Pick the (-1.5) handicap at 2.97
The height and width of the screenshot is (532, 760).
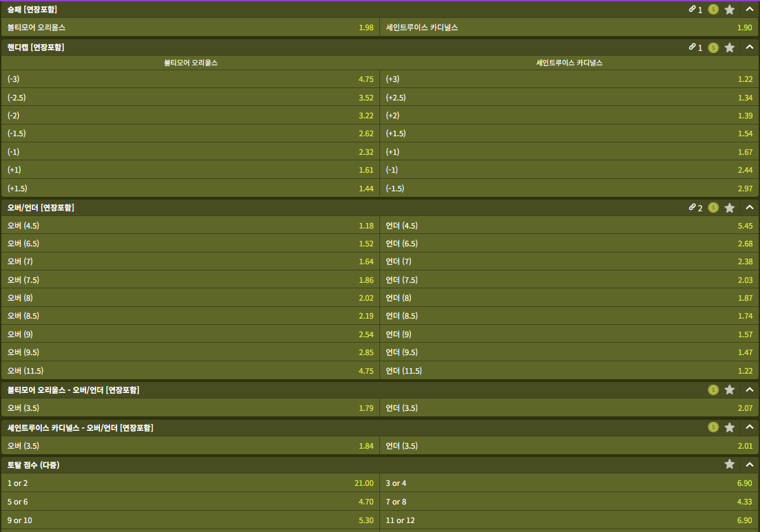pos(569,188)
